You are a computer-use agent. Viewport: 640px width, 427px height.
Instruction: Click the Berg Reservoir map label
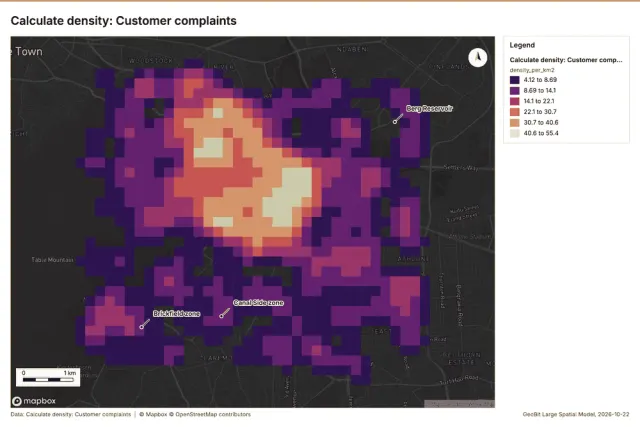429,109
